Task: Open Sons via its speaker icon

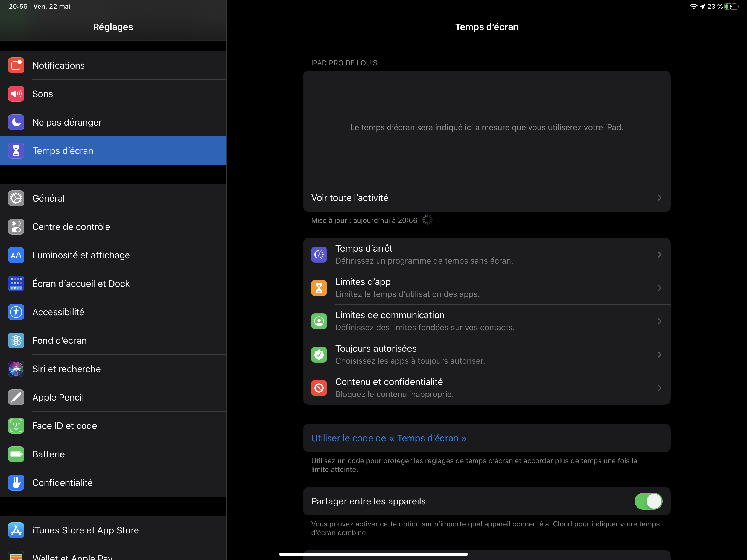Action: tap(16, 94)
